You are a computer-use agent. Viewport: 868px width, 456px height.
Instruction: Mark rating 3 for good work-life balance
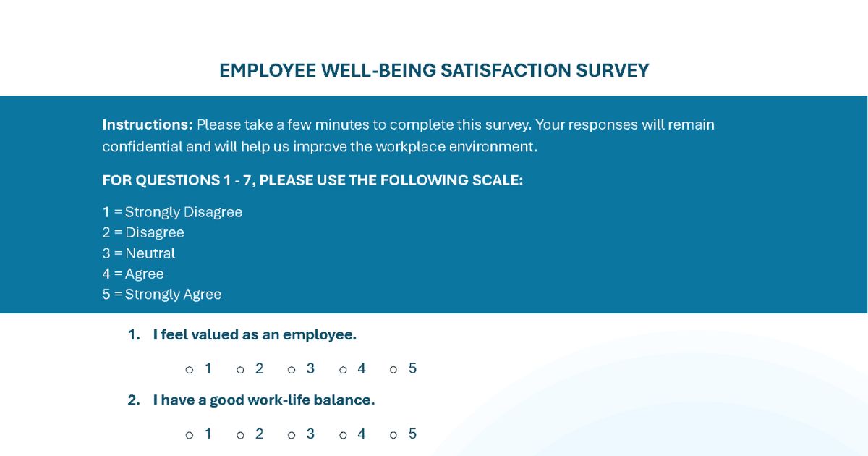point(292,435)
